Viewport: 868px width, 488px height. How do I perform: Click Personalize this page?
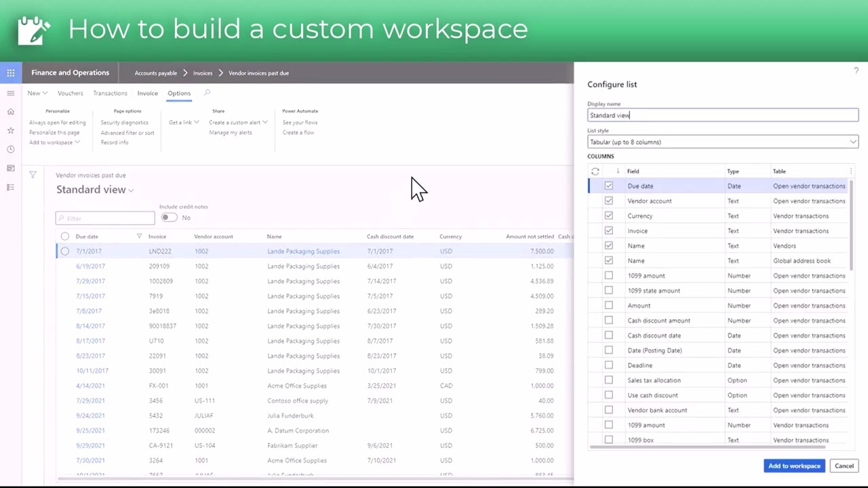click(54, 133)
